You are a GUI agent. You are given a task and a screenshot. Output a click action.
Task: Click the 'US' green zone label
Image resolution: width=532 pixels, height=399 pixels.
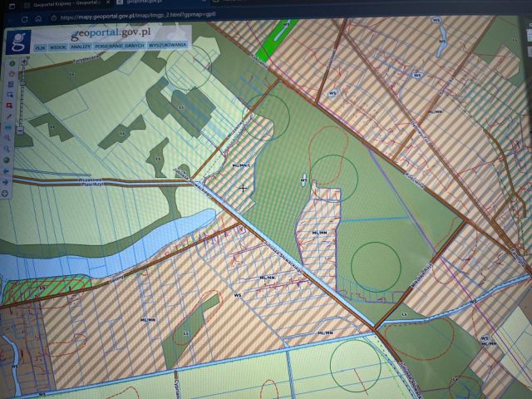point(42,288)
